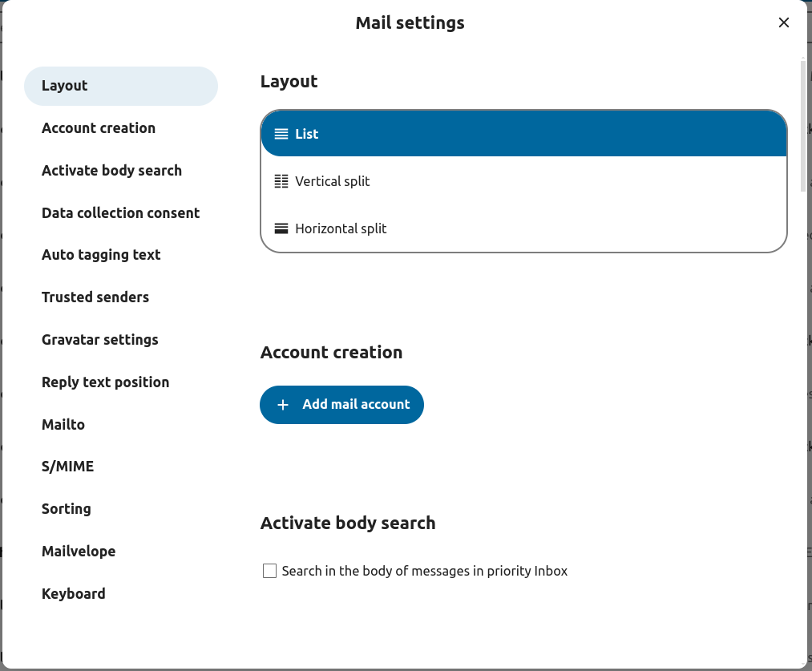
Task: Open the Gravatar settings section
Action: pos(99,339)
